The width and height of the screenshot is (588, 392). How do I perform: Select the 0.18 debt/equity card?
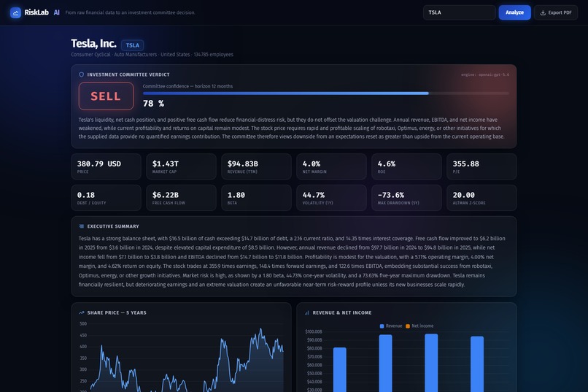click(106, 198)
